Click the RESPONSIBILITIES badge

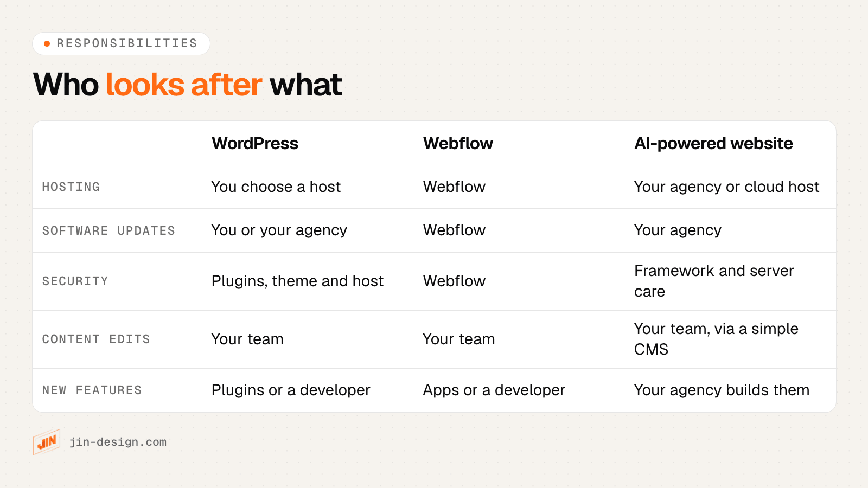(x=121, y=43)
